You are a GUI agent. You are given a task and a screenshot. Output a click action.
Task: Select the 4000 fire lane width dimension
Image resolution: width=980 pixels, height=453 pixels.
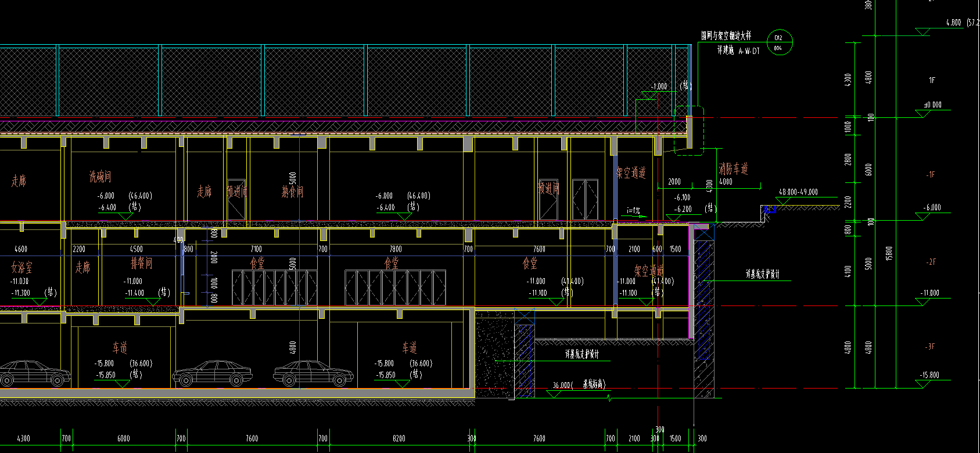(726, 182)
